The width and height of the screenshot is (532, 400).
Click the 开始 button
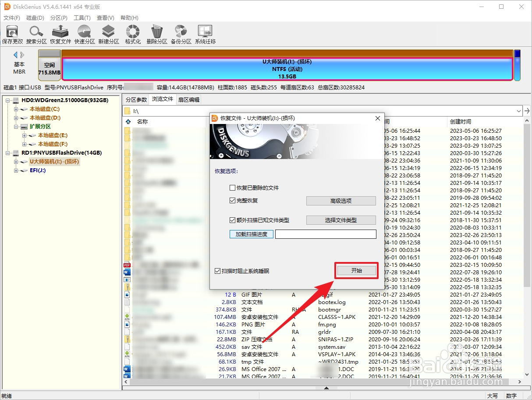pos(357,271)
